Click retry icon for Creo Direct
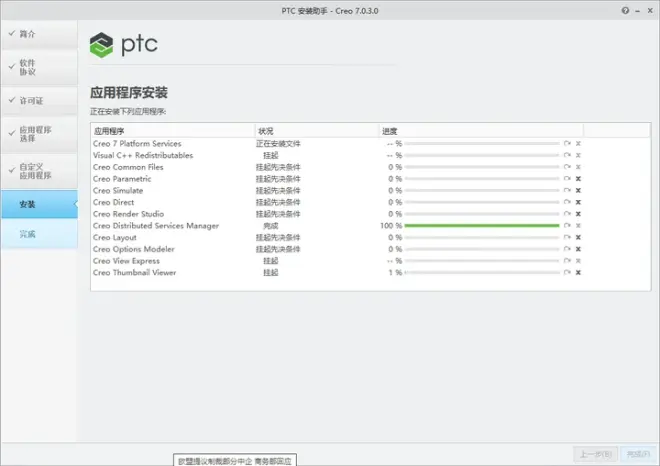The width and height of the screenshot is (660, 466). [x=567, y=202]
